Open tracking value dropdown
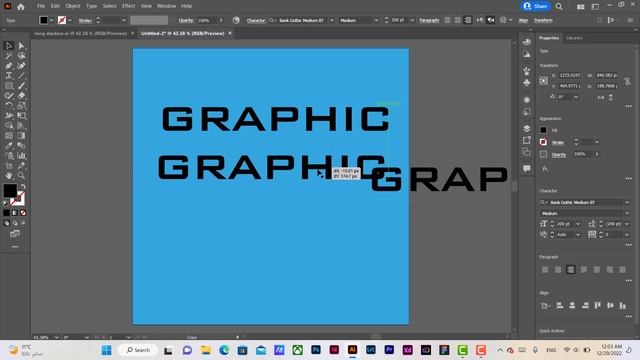 627,235
